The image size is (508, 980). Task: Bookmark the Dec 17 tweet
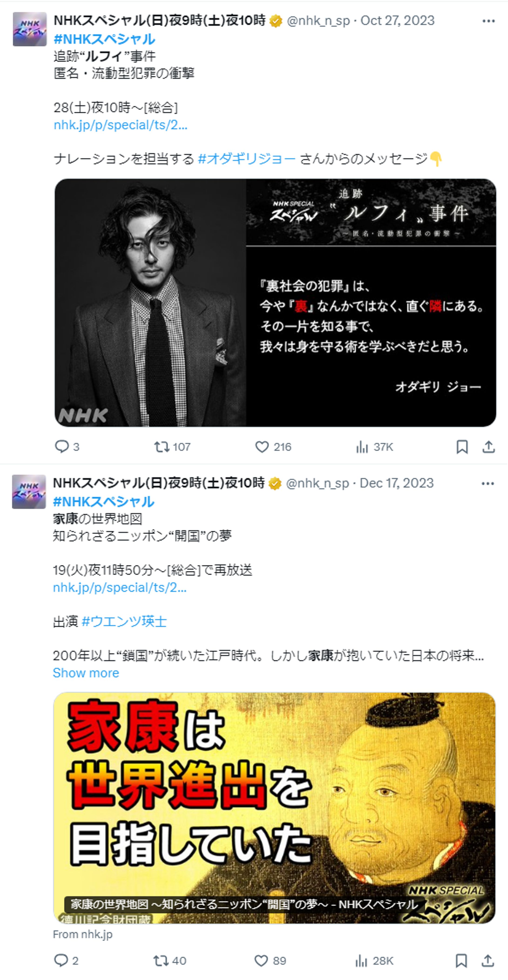pos(461,961)
